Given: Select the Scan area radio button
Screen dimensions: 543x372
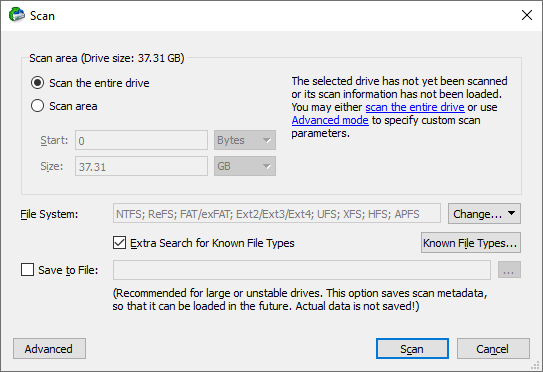Looking at the screenshot, I should point(37,106).
